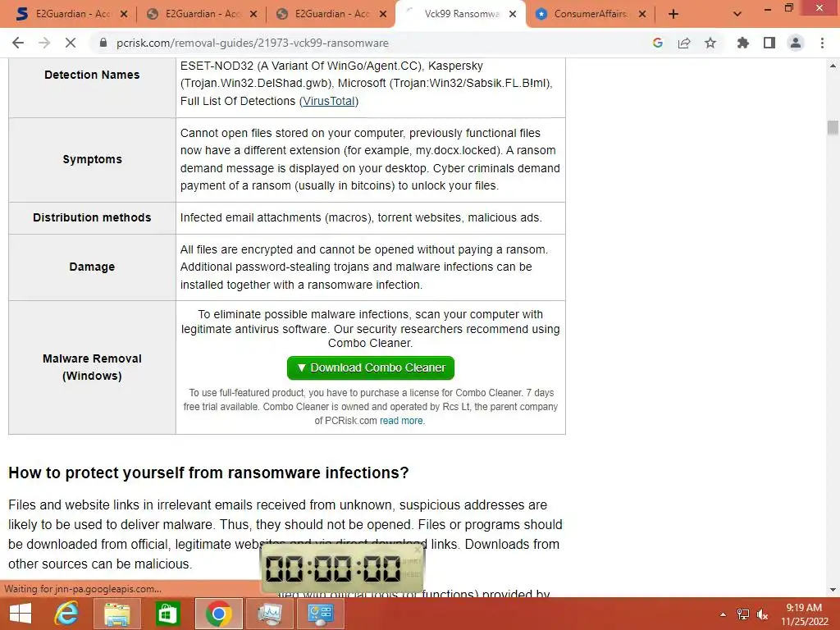Close the Vck99 Ransomware tab

[513, 14]
